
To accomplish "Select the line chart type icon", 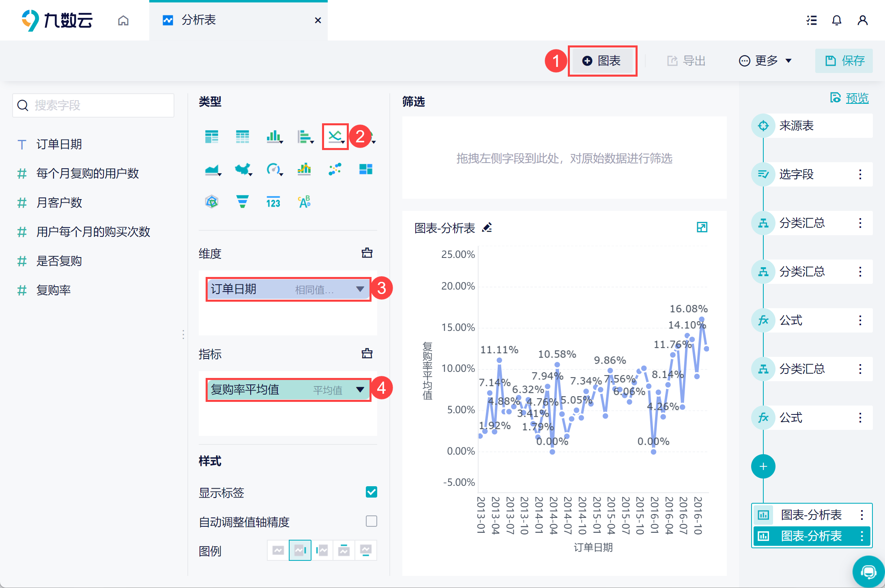I will click(335, 137).
